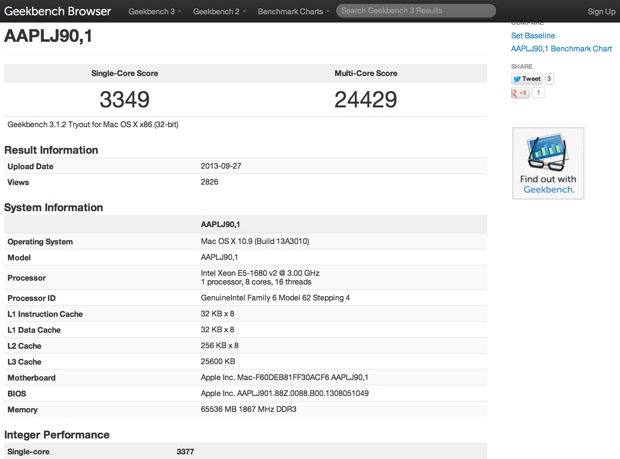Click the Set Baseline link
The height and width of the screenshot is (459, 620).
tap(533, 35)
